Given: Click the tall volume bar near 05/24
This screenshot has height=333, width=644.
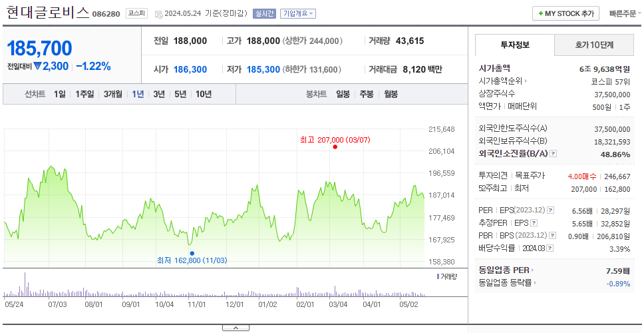Looking at the screenshot, I should pyautogui.click(x=25, y=284).
